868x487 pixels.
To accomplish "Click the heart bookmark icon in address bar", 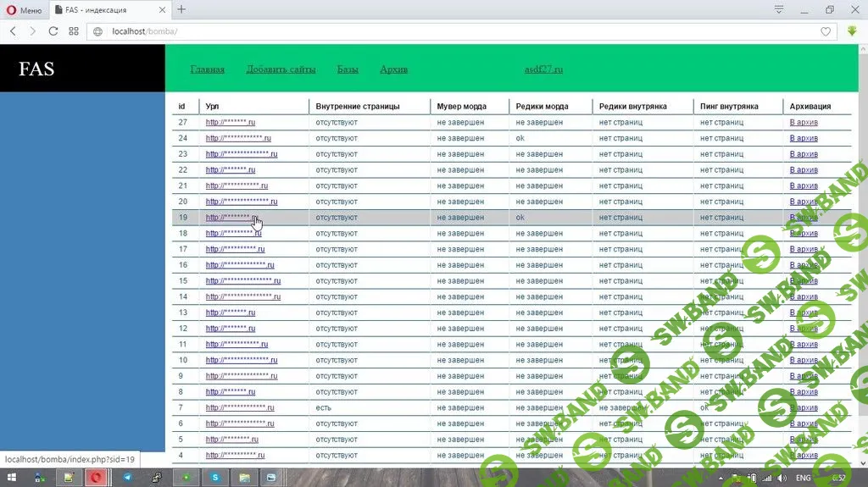I will point(826,31).
